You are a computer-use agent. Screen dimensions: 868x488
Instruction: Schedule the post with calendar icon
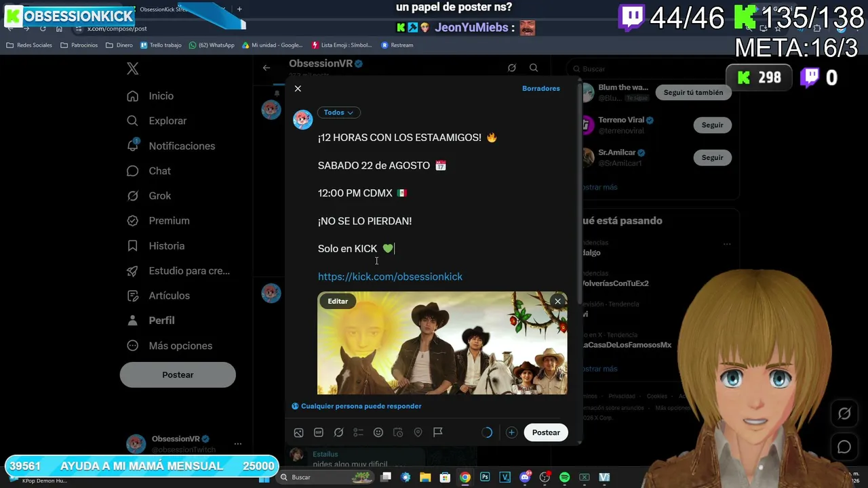(398, 432)
